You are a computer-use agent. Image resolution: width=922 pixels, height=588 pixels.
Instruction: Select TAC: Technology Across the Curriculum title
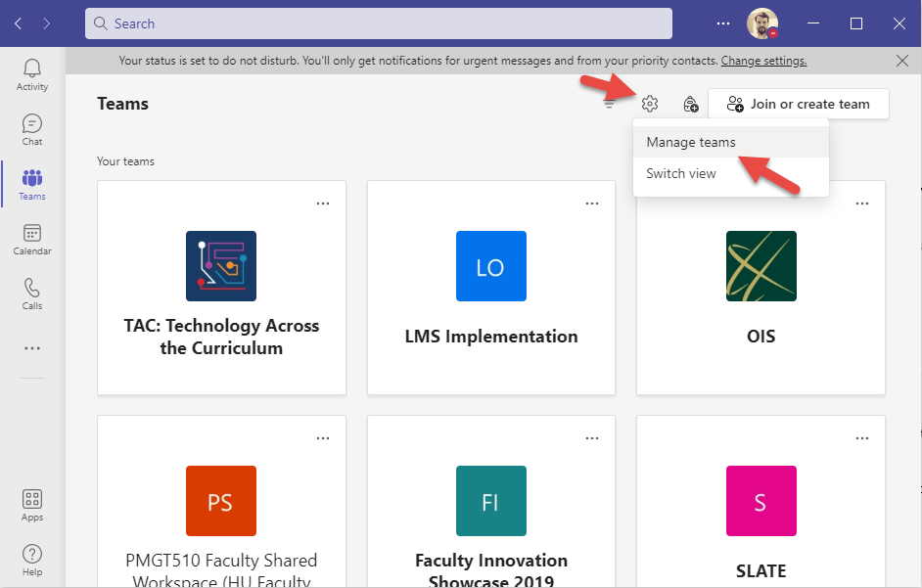tap(221, 337)
